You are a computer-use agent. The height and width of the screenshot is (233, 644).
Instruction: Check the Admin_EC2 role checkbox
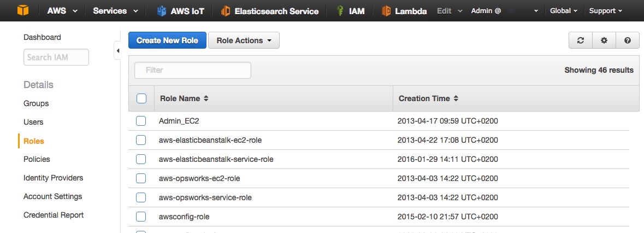pyautogui.click(x=141, y=121)
